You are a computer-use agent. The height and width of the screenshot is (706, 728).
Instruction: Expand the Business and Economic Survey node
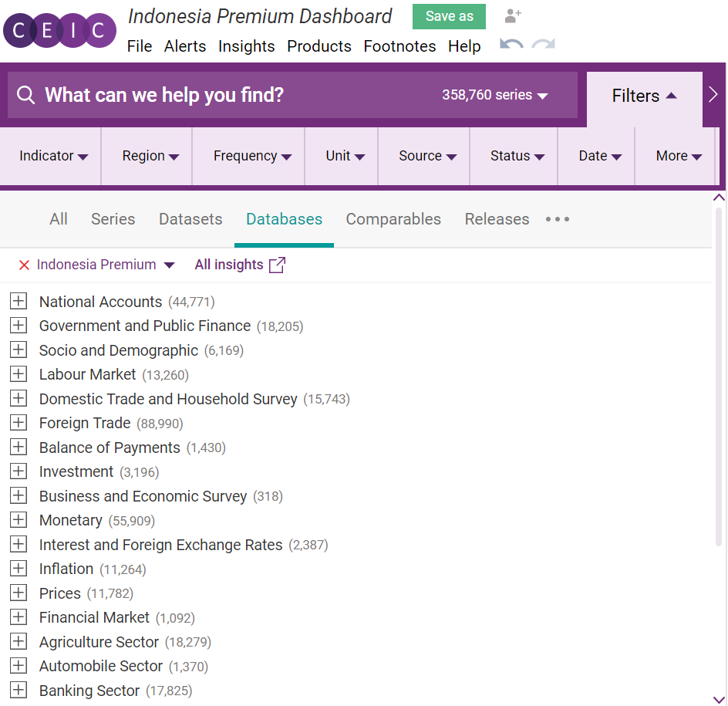[x=18, y=495]
